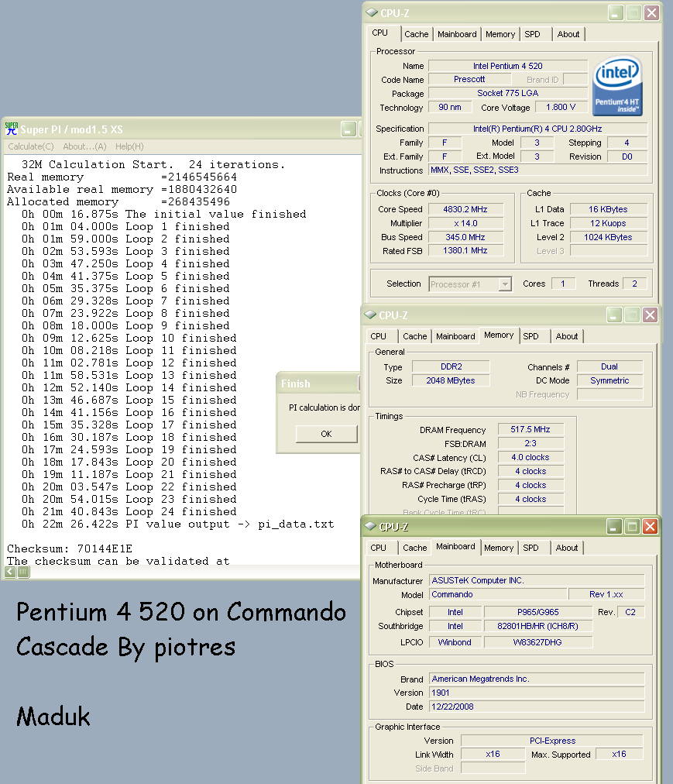
Task: Open the Processor #1 selection dropdown
Action: [505, 284]
